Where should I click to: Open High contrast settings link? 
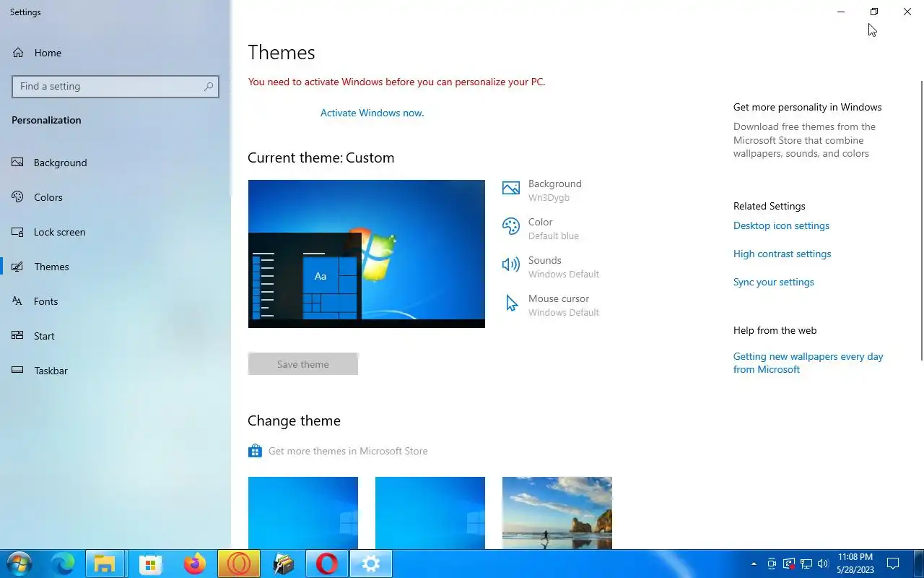(782, 254)
